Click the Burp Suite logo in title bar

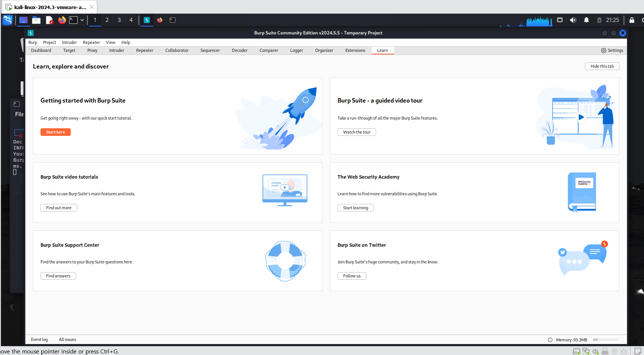[x=31, y=33]
